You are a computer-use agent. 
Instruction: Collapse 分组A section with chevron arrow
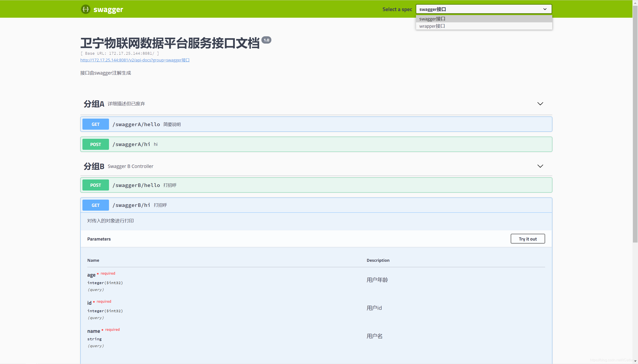pyautogui.click(x=540, y=104)
